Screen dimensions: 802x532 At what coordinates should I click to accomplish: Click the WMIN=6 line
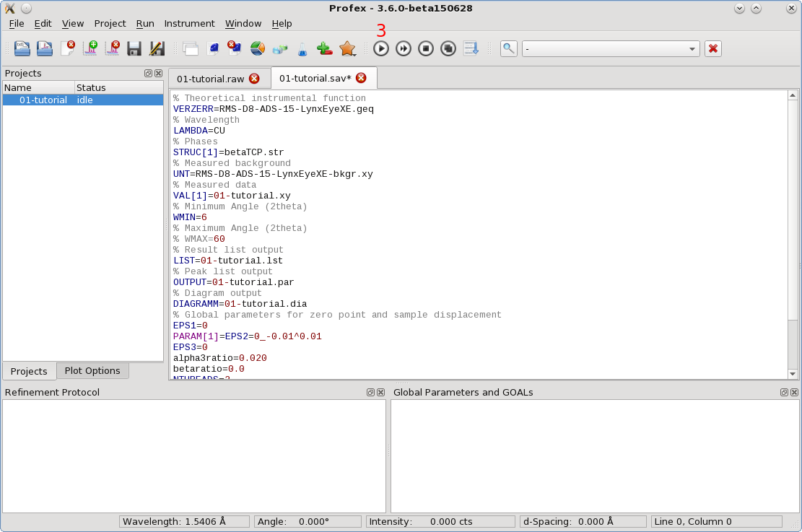pos(190,217)
